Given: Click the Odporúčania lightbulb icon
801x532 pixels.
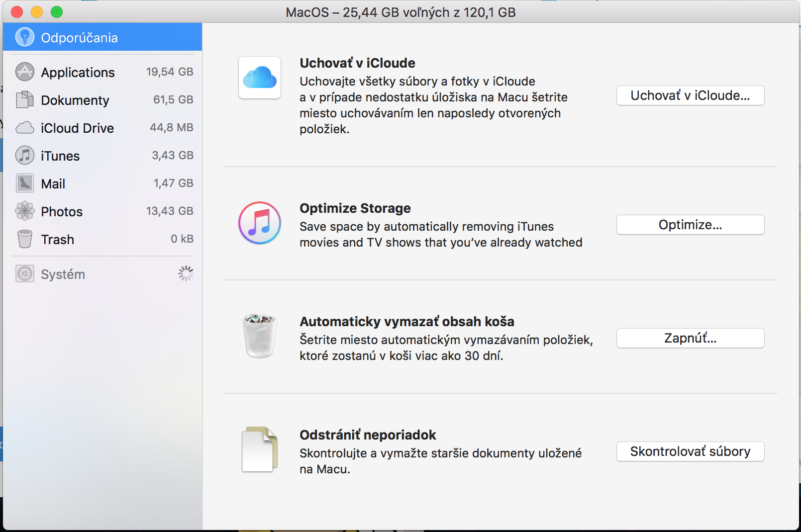Looking at the screenshot, I should (24, 37).
